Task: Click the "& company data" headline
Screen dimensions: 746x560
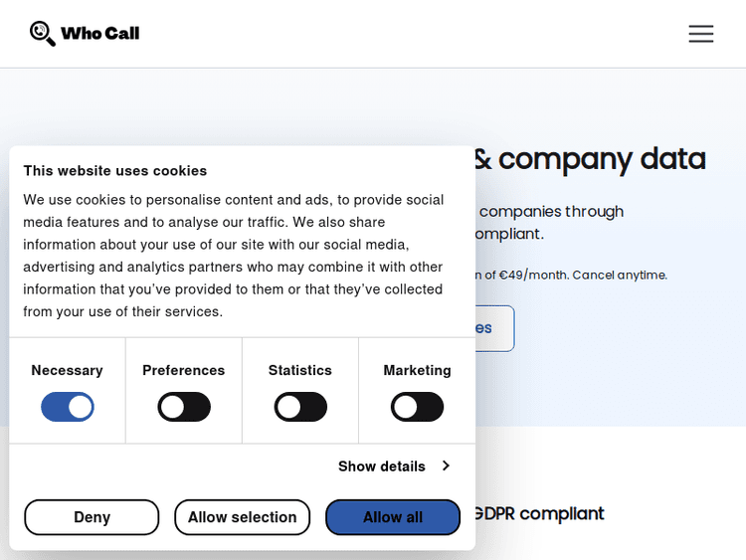Action: [591, 158]
